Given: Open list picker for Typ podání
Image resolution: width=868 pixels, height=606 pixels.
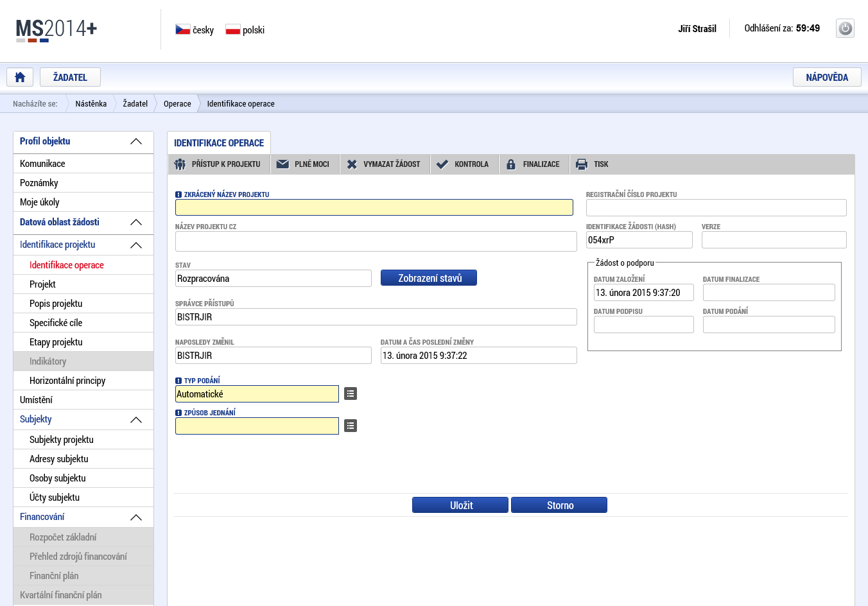Looking at the screenshot, I should [x=351, y=394].
